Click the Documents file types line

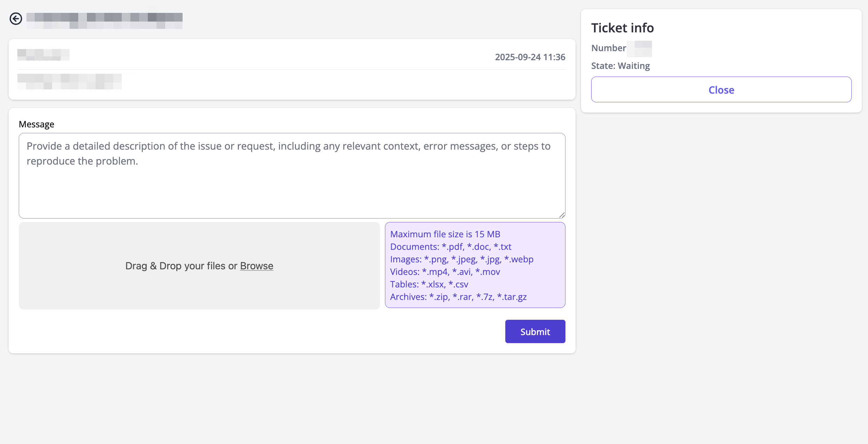coord(450,247)
